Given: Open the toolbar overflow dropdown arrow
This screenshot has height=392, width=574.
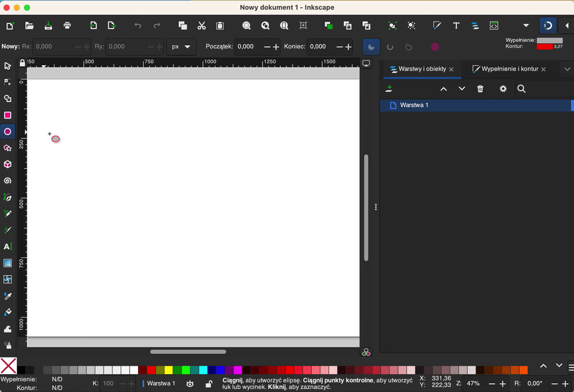Looking at the screenshot, I should point(526,26).
